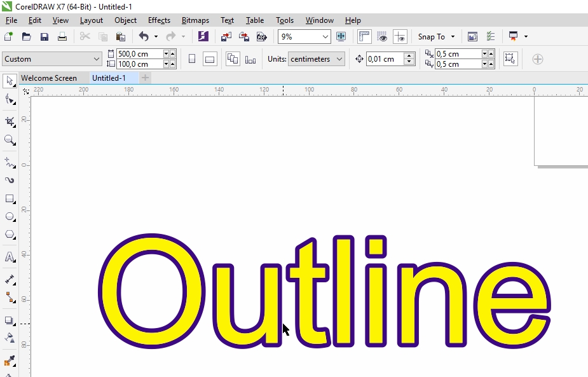
Task: Select the Ellipse tool
Action: tap(9, 217)
